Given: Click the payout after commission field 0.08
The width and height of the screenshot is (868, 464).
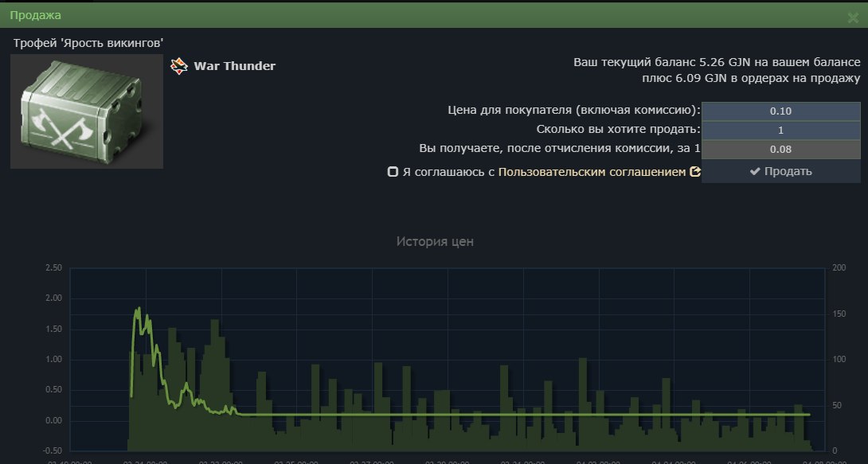Looking at the screenshot, I should [780, 150].
